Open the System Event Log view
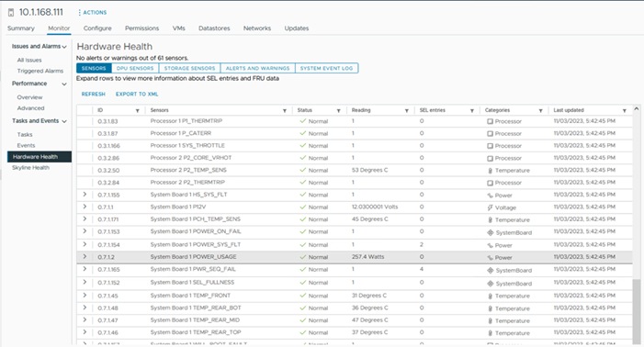Image resolution: width=644 pixels, height=347 pixels. [326, 68]
